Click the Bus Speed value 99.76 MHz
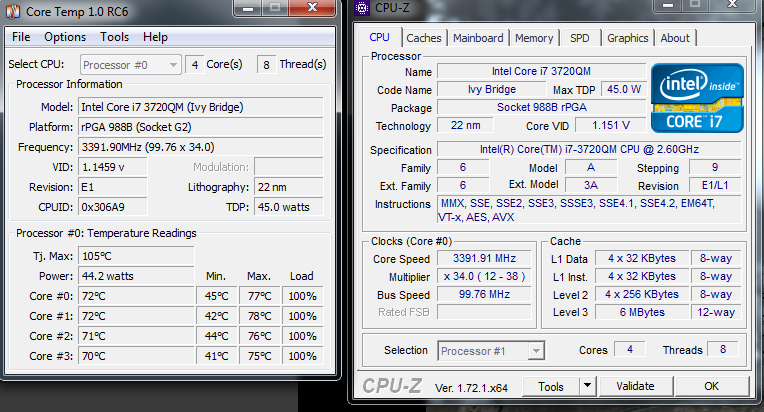The image size is (764, 412). click(484, 294)
